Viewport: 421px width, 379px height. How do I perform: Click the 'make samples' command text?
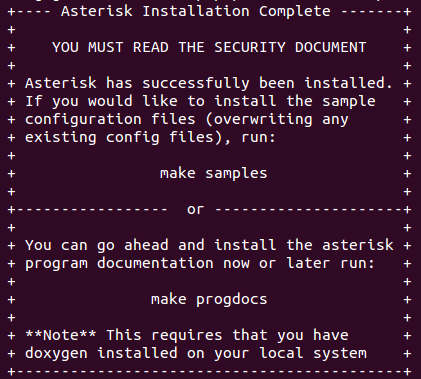214,173
